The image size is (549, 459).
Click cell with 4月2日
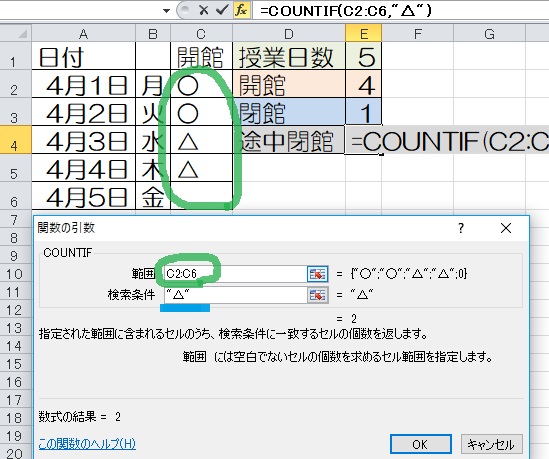coord(83,112)
